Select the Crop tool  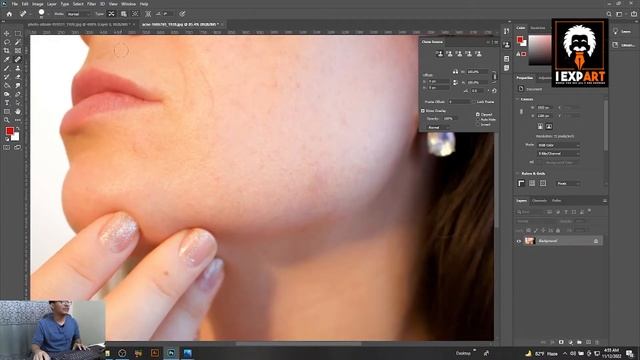click(7, 51)
